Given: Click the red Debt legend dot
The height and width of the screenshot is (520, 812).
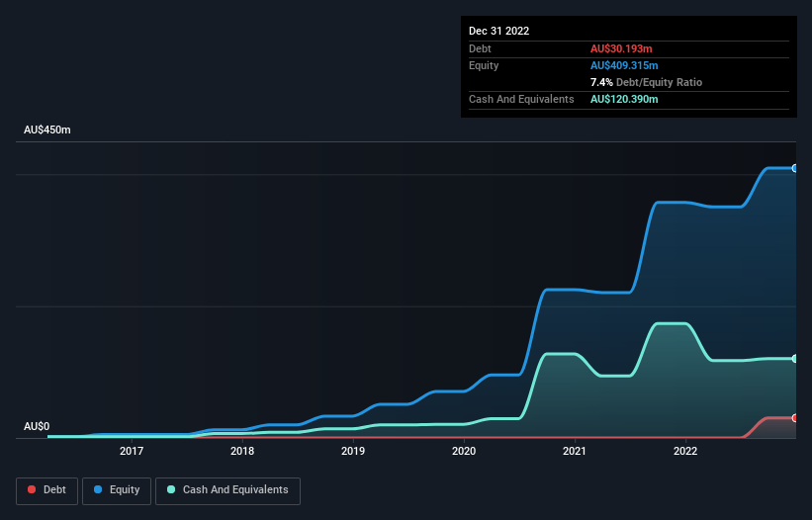Looking at the screenshot, I should pos(32,489).
